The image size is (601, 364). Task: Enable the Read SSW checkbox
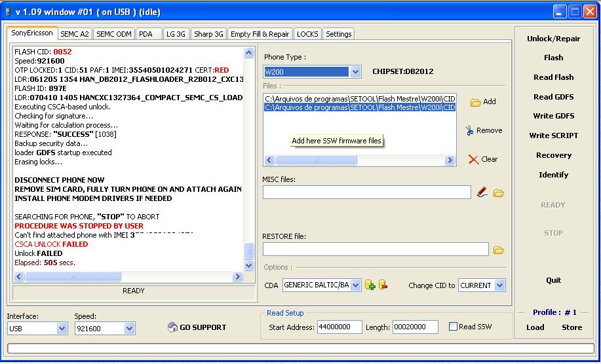coord(453,327)
